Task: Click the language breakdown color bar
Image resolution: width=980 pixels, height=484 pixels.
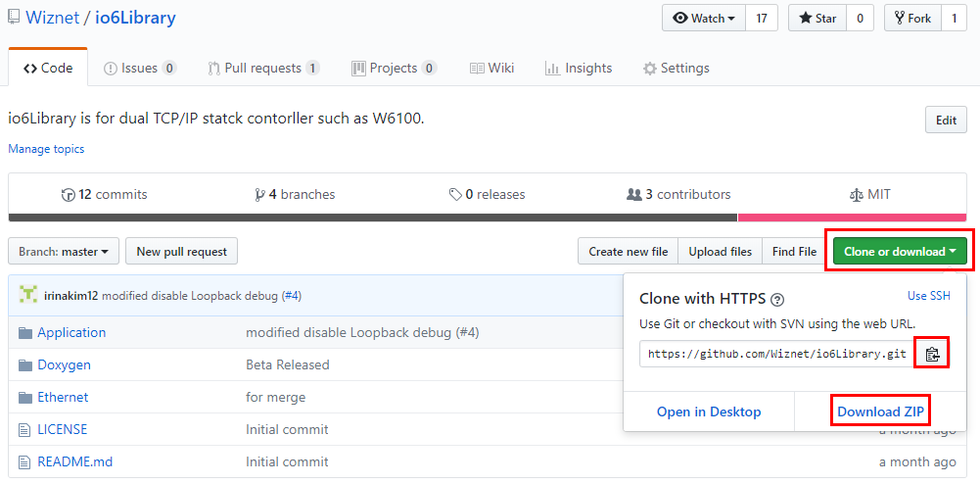Action: pyautogui.click(x=488, y=218)
